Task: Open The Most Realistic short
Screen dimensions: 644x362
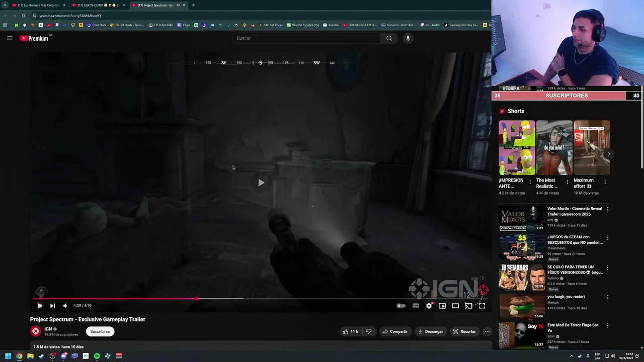Action: pyautogui.click(x=554, y=148)
